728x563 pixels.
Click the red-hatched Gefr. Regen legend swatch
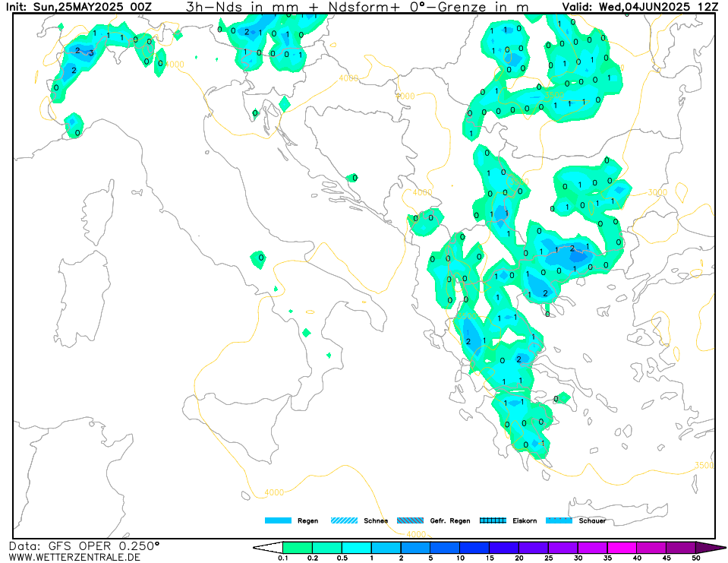(x=411, y=520)
